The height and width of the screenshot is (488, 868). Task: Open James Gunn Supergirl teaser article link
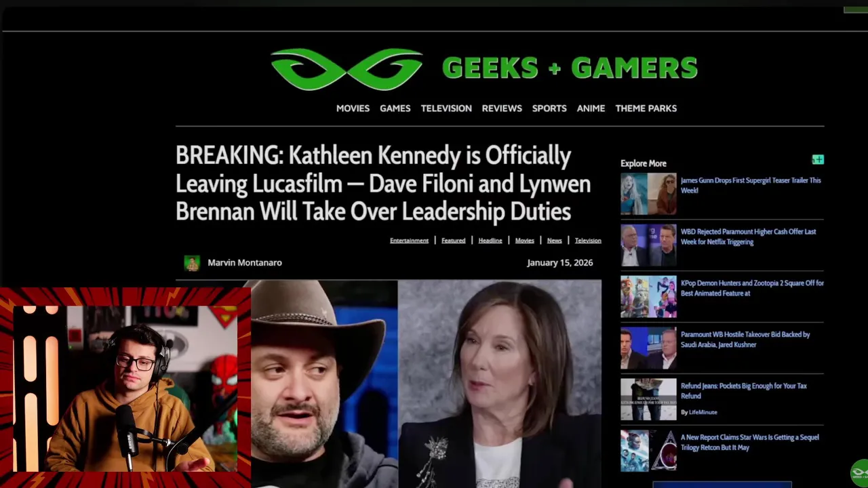(x=751, y=185)
